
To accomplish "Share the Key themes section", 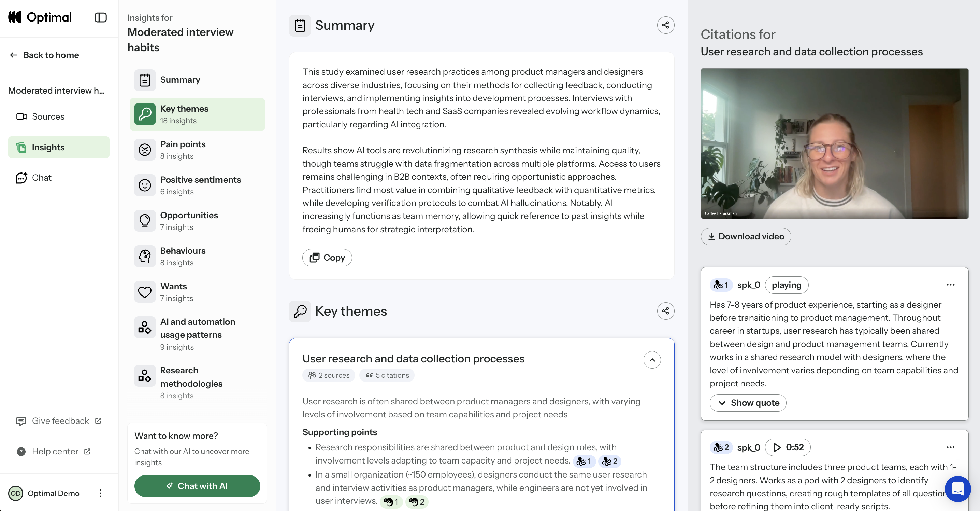I will [665, 311].
